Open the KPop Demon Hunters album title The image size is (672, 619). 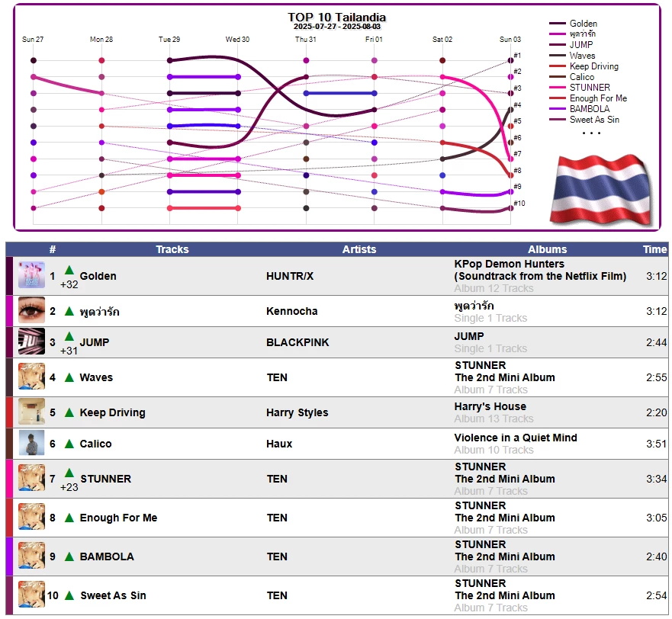point(540,270)
